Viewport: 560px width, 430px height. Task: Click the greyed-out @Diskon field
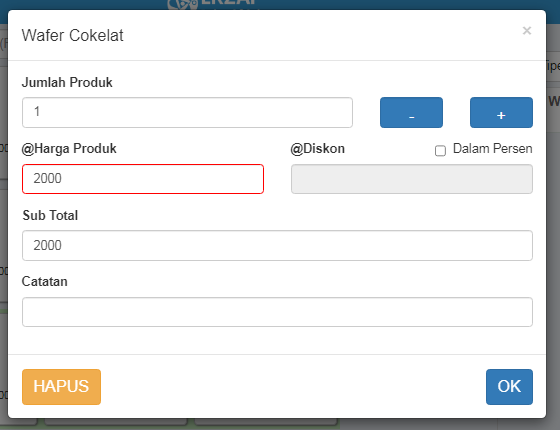(x=412, y=179)
